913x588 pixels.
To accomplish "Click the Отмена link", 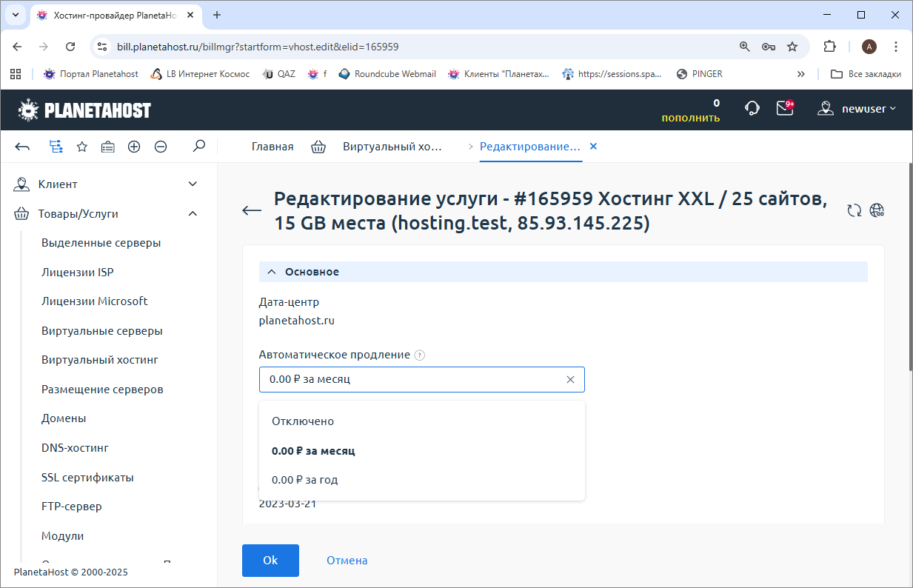I will [347, 561].
